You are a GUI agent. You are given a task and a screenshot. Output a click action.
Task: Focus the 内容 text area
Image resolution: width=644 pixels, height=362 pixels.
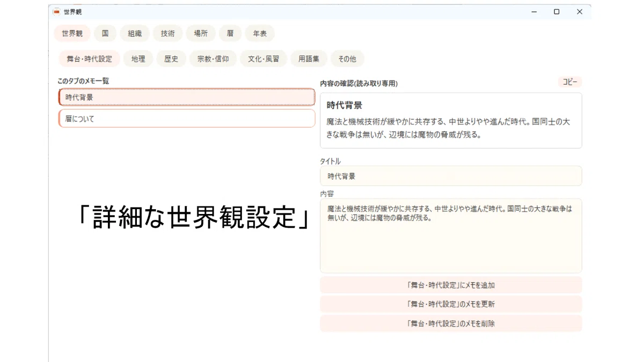[x=451, y=236]
